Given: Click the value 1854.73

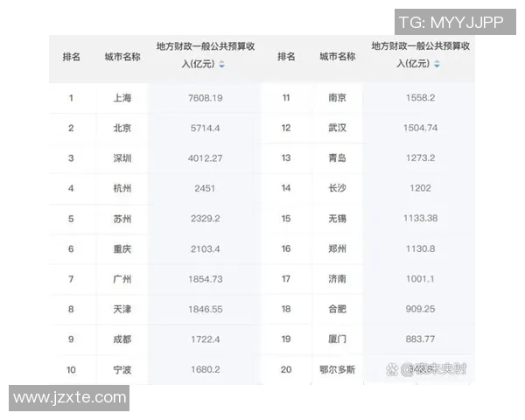Looking at the screenshot, I should tap(206, 279).
